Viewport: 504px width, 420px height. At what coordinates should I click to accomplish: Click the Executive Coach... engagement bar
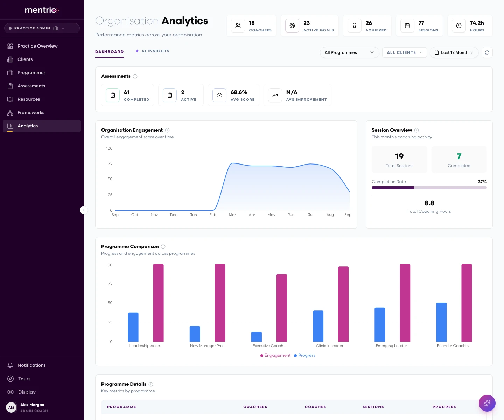coord(282,308)
